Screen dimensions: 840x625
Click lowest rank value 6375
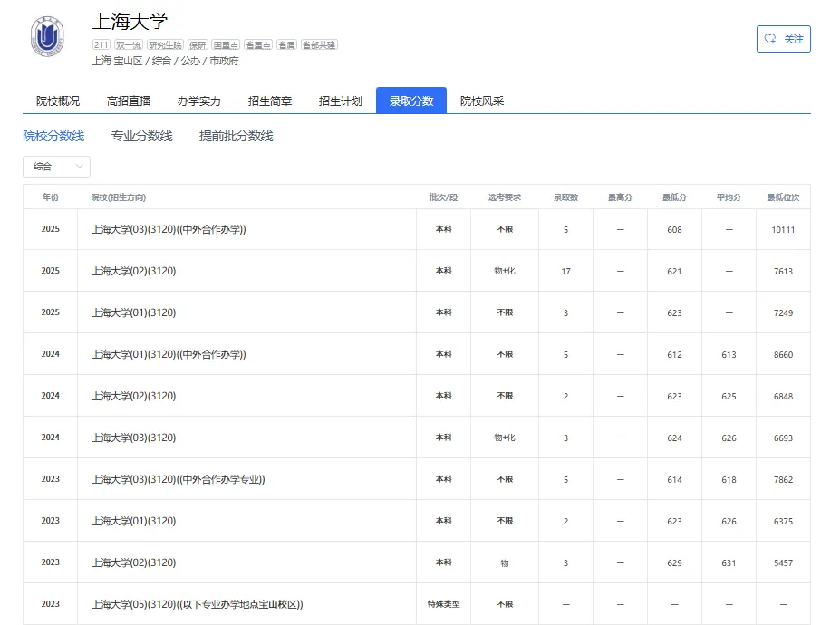click(783, 521)
